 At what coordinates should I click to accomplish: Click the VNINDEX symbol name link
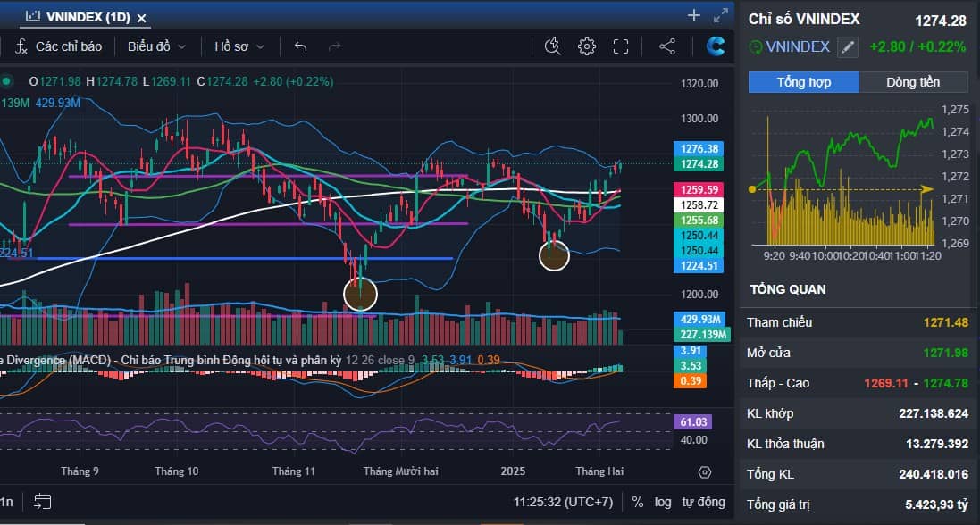pos(798,46)
